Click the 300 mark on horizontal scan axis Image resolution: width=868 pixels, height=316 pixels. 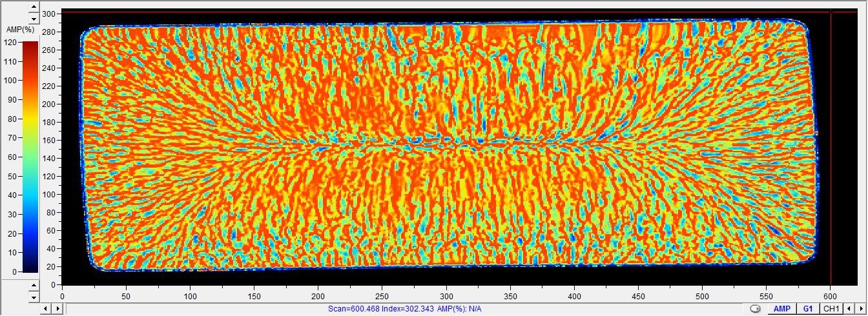tap(446, 296)
